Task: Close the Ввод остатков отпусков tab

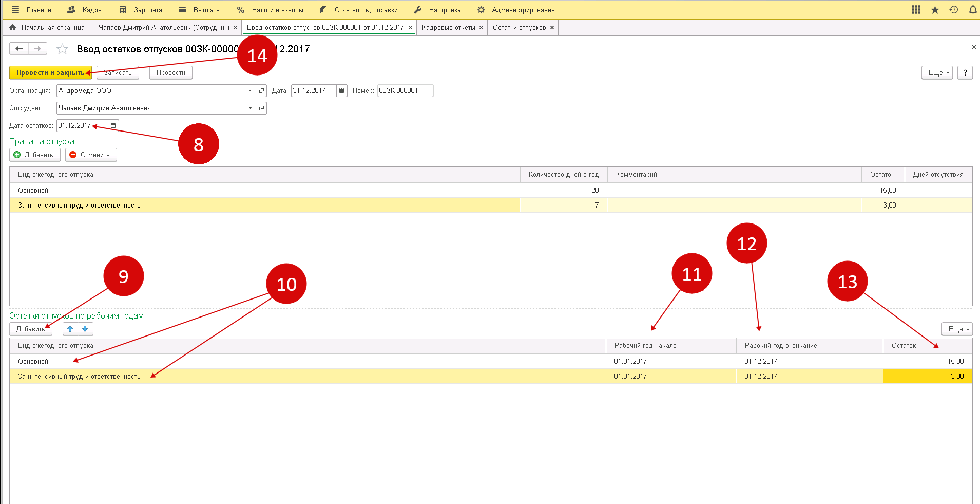Action: tap(410, 28)
